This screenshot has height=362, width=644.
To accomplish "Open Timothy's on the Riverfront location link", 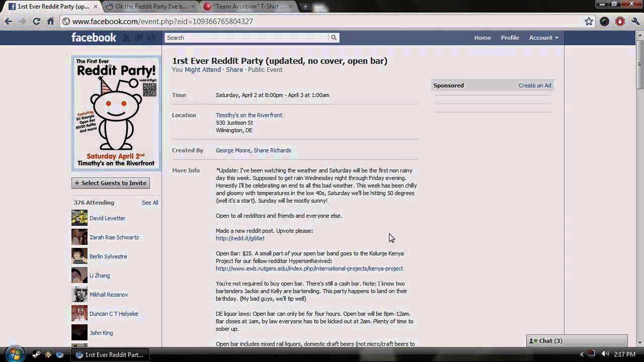I will tap(249, 115).
